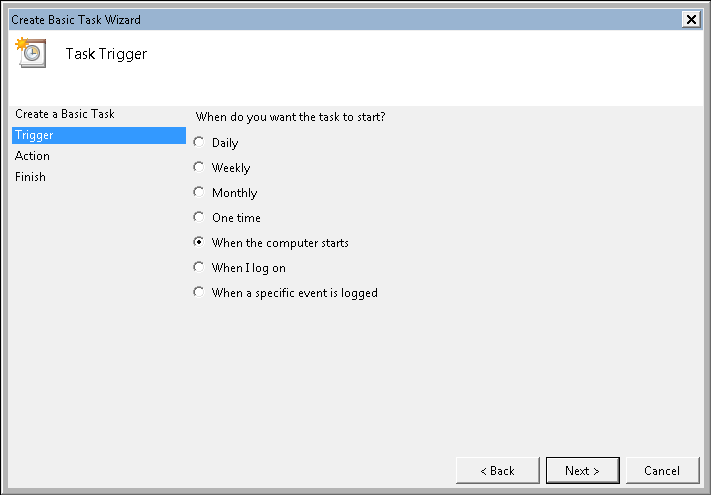Screen dimensions: 711x495
Task: Choose the Weekly radio button
Action: click(x=198, y=168)
